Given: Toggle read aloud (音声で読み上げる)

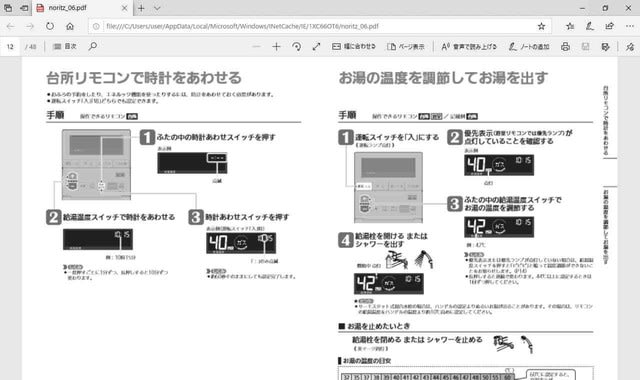Looking at the screenshot, I should 469,47.
